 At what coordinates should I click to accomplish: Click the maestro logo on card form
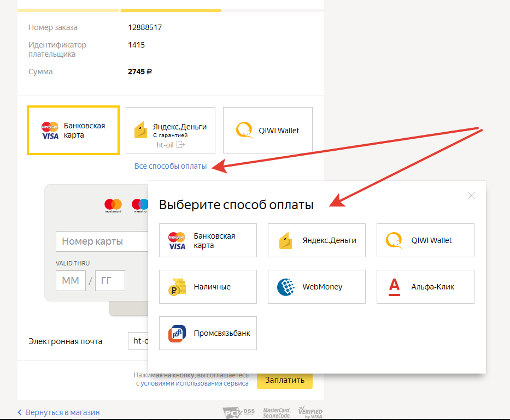tap(140, 206)
